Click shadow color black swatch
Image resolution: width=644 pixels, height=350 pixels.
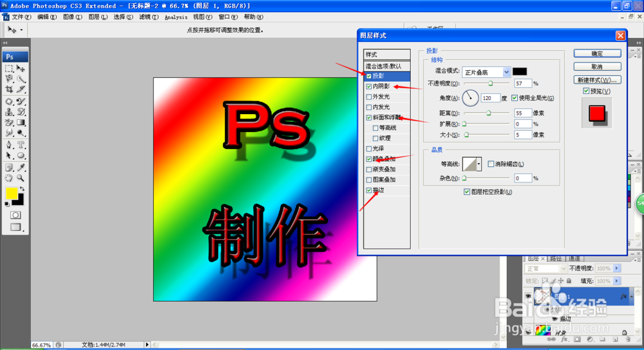pyautogui.click(x=520, y=72)
